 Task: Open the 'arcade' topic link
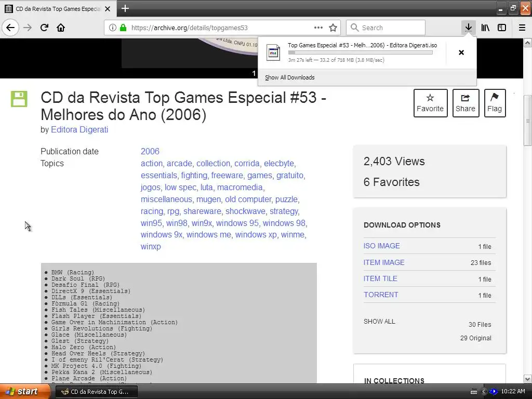point(179,164)
